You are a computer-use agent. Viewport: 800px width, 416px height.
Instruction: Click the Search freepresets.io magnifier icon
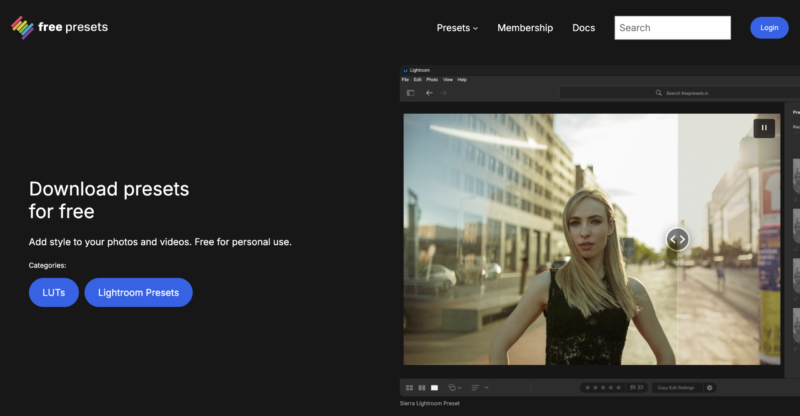click(659, 93)
